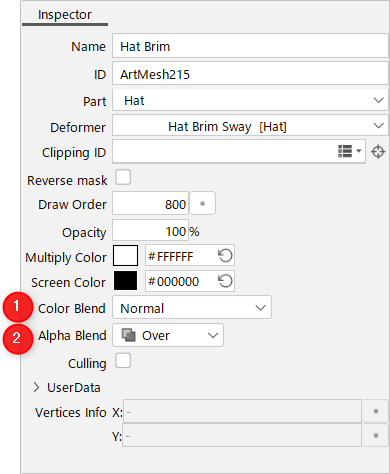Click the white Multiply Color swatch
390x474 pixels.
click(x=125, y=256)
